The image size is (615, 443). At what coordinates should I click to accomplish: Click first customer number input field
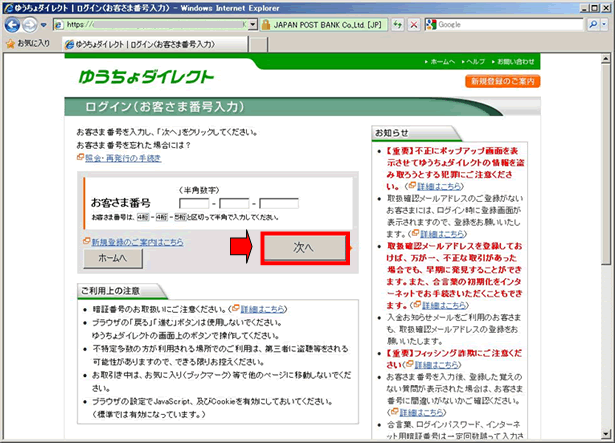(x=194, y=203)
